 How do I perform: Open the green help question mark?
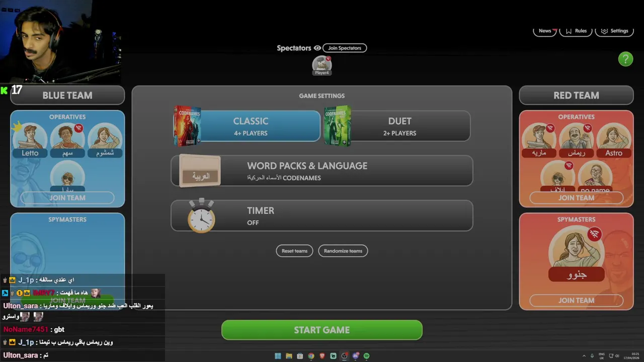(625, 59)
